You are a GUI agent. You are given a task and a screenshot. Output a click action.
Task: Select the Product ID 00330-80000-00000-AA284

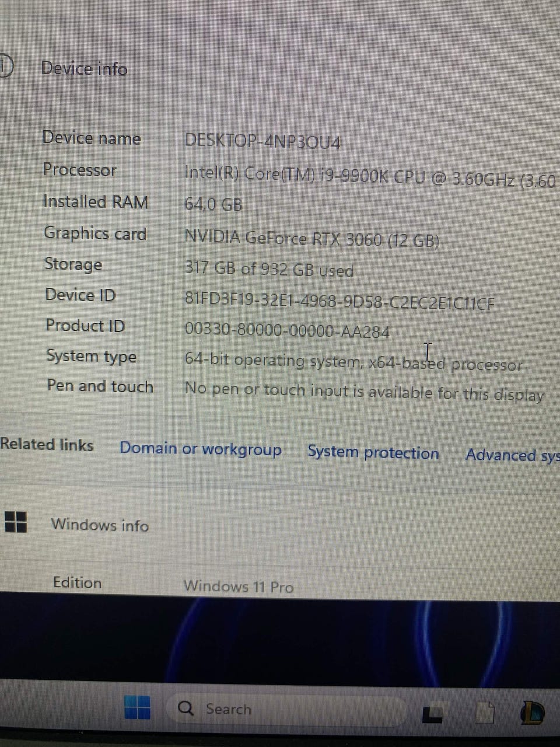(287, 330)
